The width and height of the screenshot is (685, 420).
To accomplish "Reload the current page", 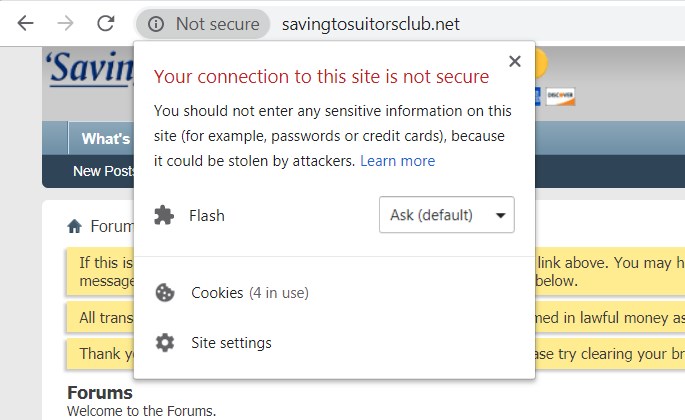I will click(x=105, y=23).
